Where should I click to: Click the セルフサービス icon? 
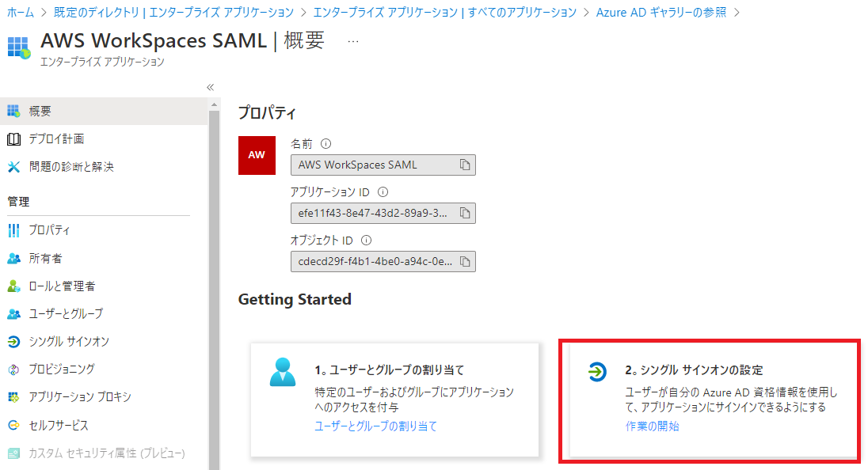click(13, 425)
